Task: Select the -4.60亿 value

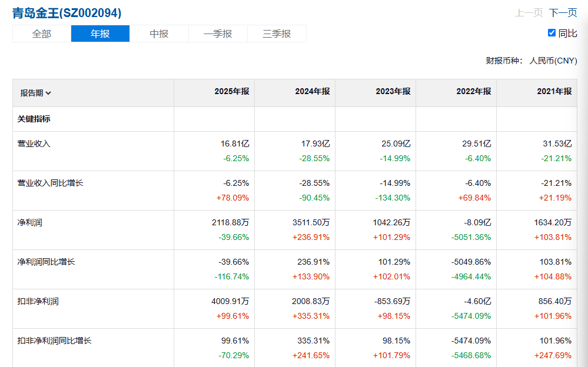Action: click(477, 301)
